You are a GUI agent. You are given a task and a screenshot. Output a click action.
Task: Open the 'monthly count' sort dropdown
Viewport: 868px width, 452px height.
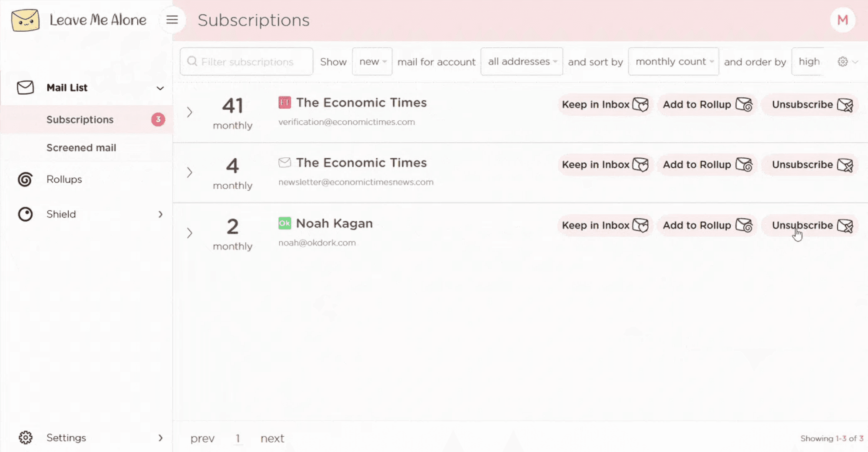(673, 62)
